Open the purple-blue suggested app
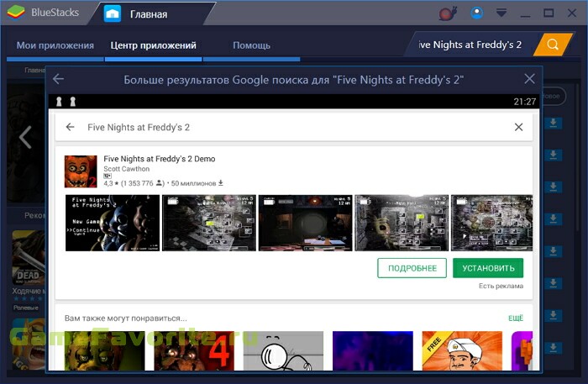This screenshot has width=588, height=384. click(x=373, y=350)
